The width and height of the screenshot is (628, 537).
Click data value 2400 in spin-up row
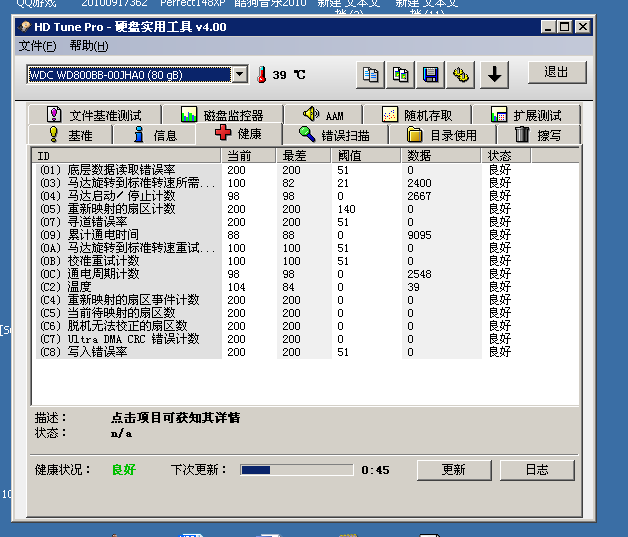419,183
